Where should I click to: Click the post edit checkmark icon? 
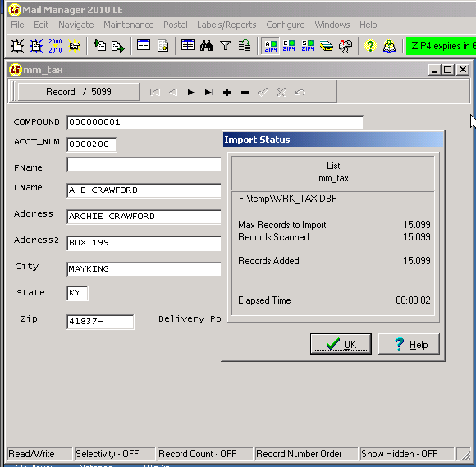point(263,92)
